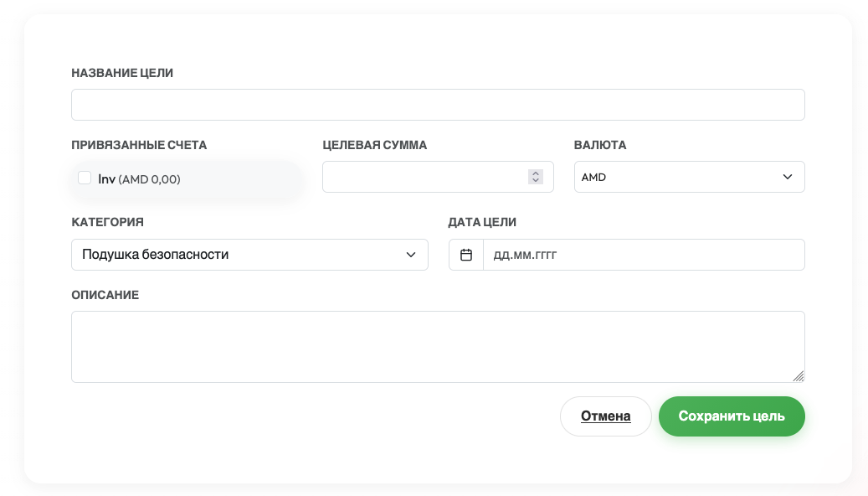Focus the Название цели text field
Viewport: 868px width, 496px height.
pos(438,105)
